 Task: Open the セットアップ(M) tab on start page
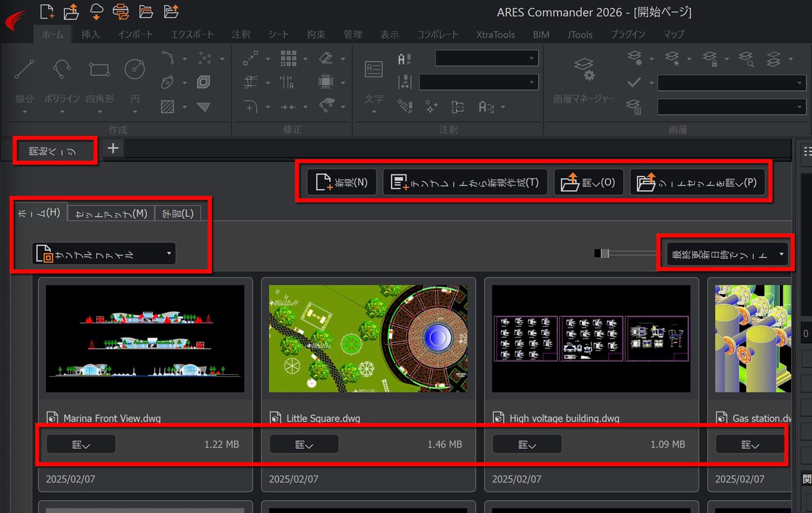(111, 214)
